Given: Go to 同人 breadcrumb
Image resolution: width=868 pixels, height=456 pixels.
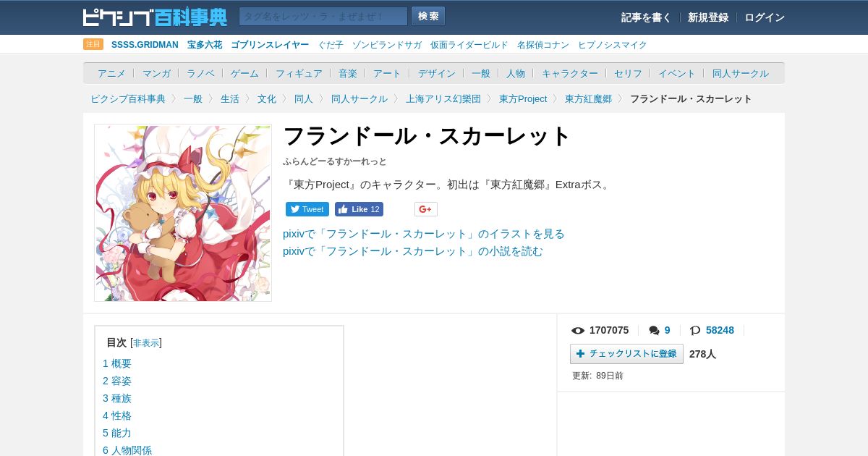Looking at the screenshot, I should [x=304, y=99].
